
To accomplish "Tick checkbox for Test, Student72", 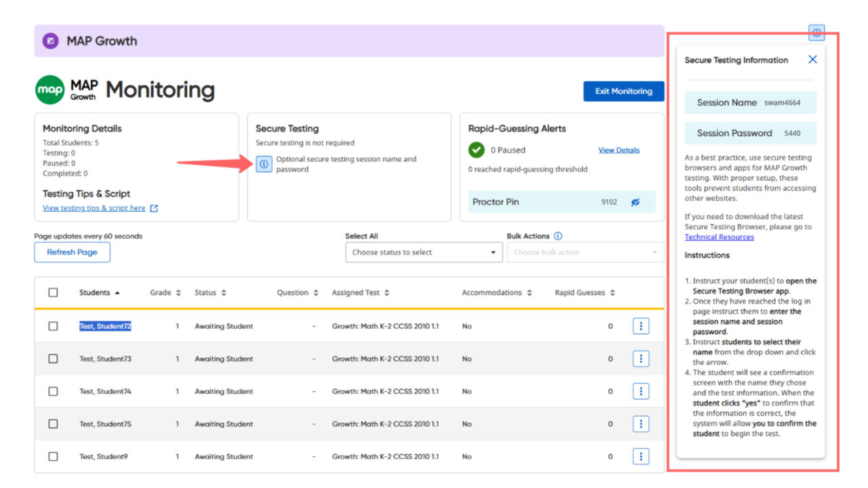I will [53, 326].
